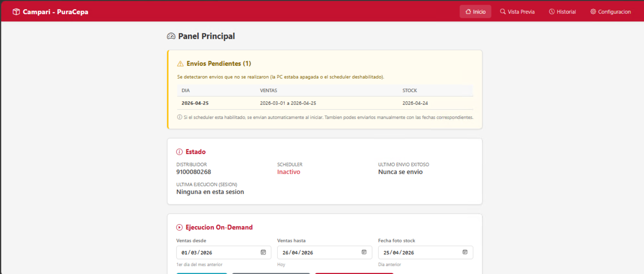Open the calendar picker for Fecha foto stock
This screenshot has width=644, height=274.
coord(465,252)
